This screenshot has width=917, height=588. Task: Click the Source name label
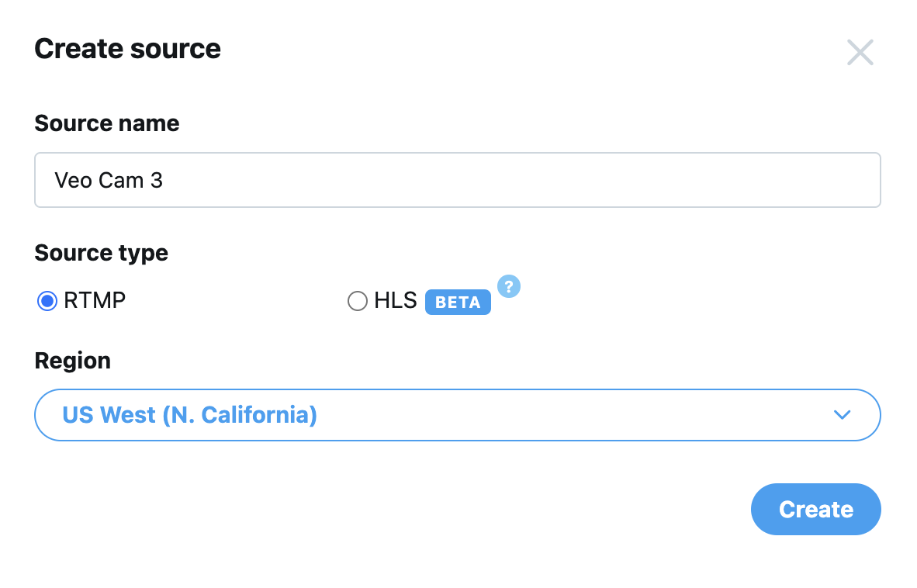click(107, 123)
